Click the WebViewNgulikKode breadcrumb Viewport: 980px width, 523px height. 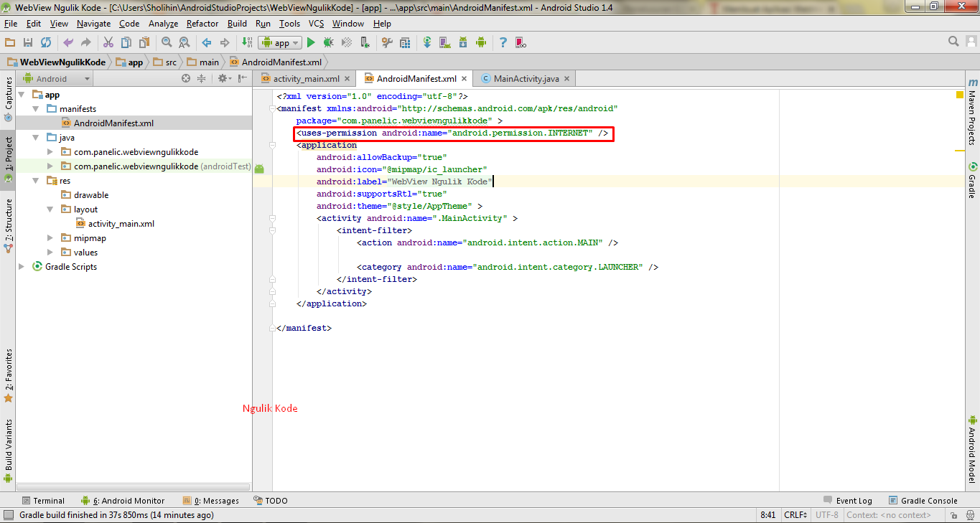pos(57,62)
